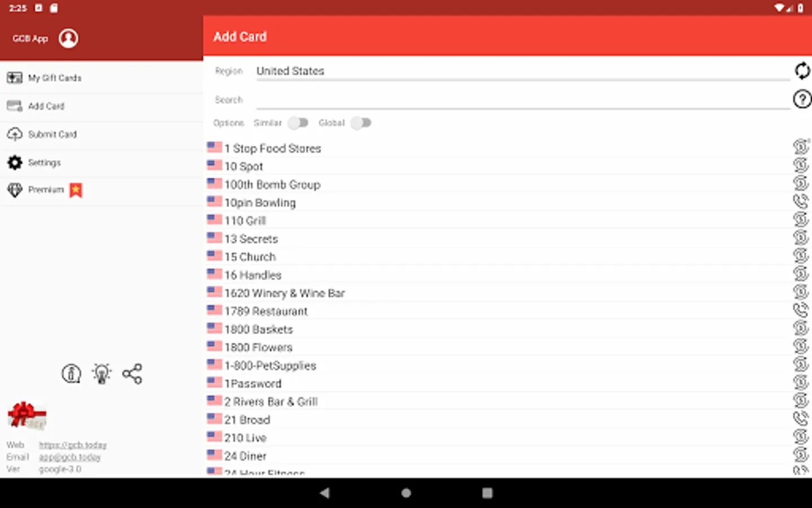Click the gift box logo image
812x508 pixels.
click(x=27, y=416)
